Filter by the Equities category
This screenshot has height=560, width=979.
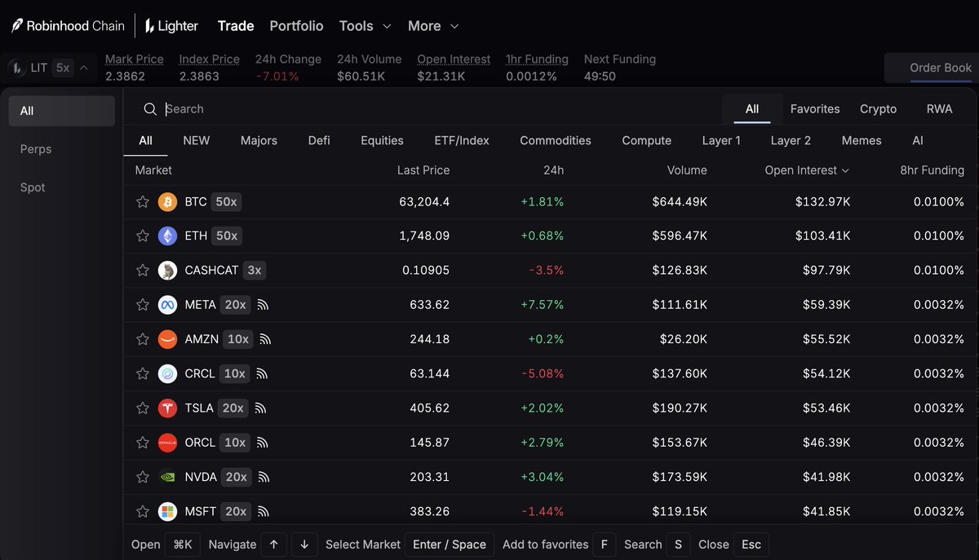[382, 140]
